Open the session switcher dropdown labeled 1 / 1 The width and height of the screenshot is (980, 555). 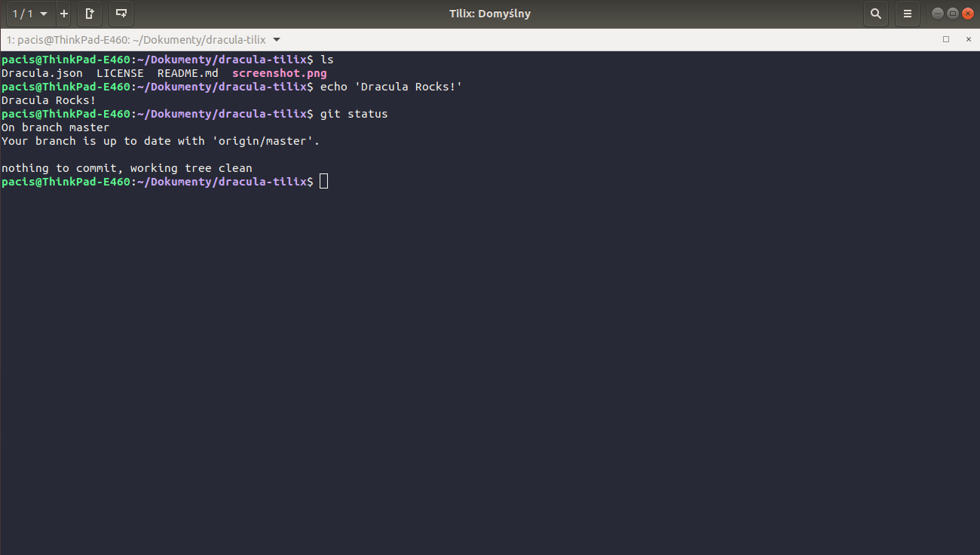click(29, 14)
